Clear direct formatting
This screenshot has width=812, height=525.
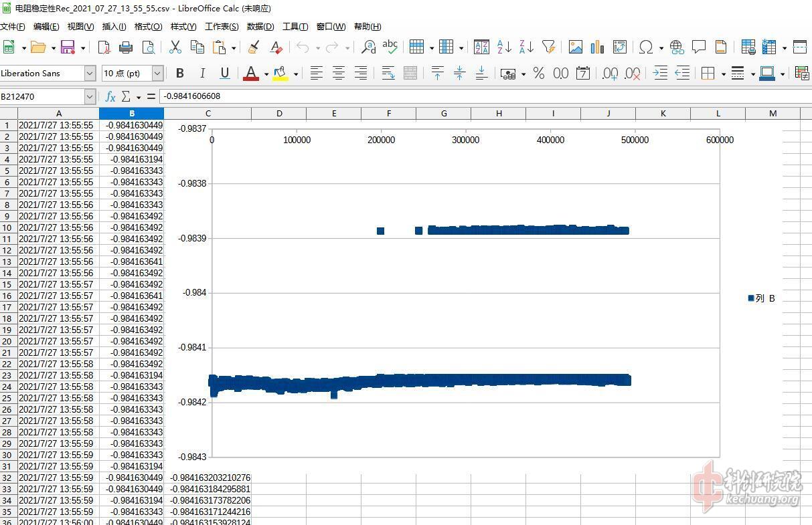(x=276, y=47)
